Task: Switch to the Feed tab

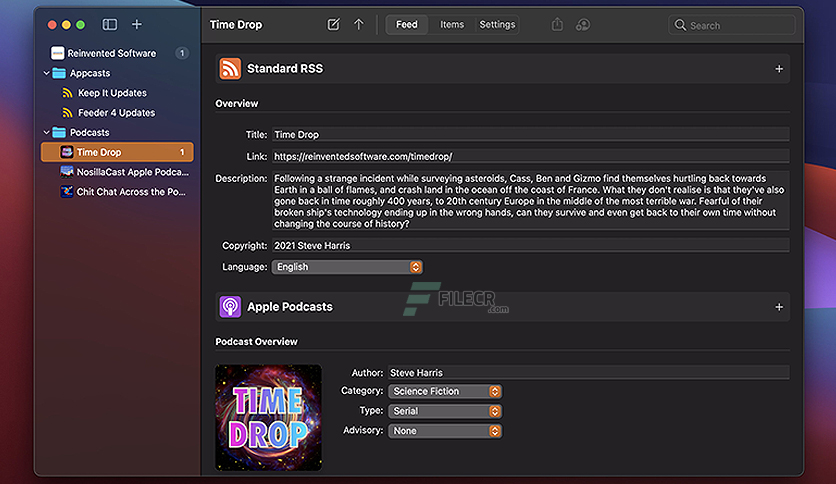Action: click(x=407, y=25)
